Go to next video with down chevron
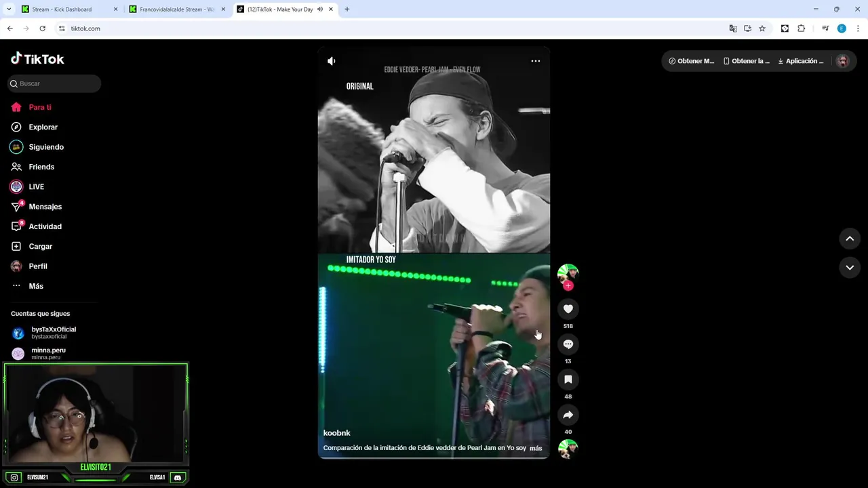The width and height of the screenshot is (868, 488). 850,268
